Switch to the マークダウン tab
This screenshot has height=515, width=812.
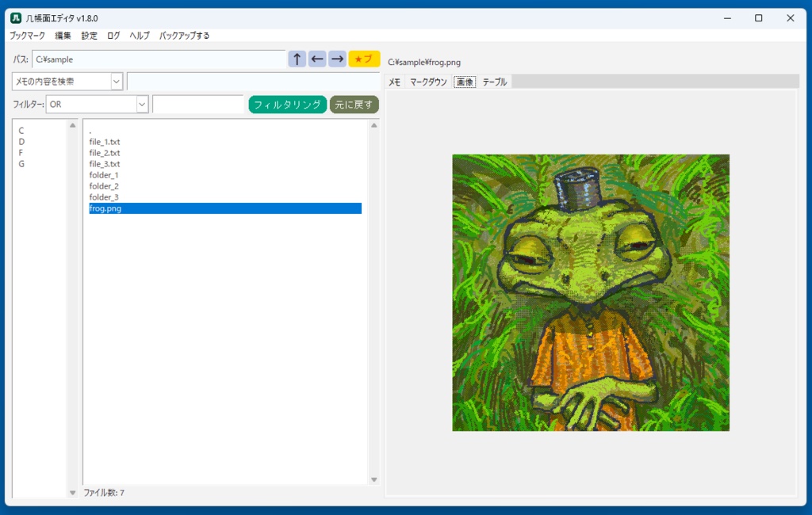point(428,82)
